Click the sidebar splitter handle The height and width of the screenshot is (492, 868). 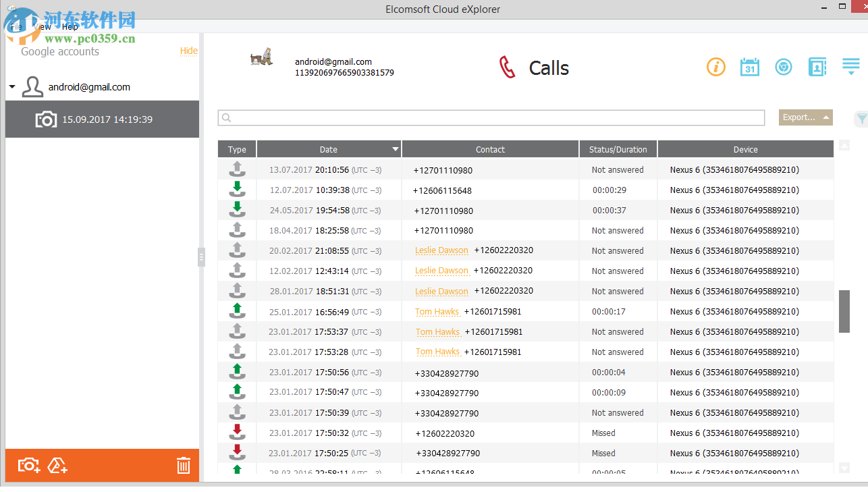[201, 257]
